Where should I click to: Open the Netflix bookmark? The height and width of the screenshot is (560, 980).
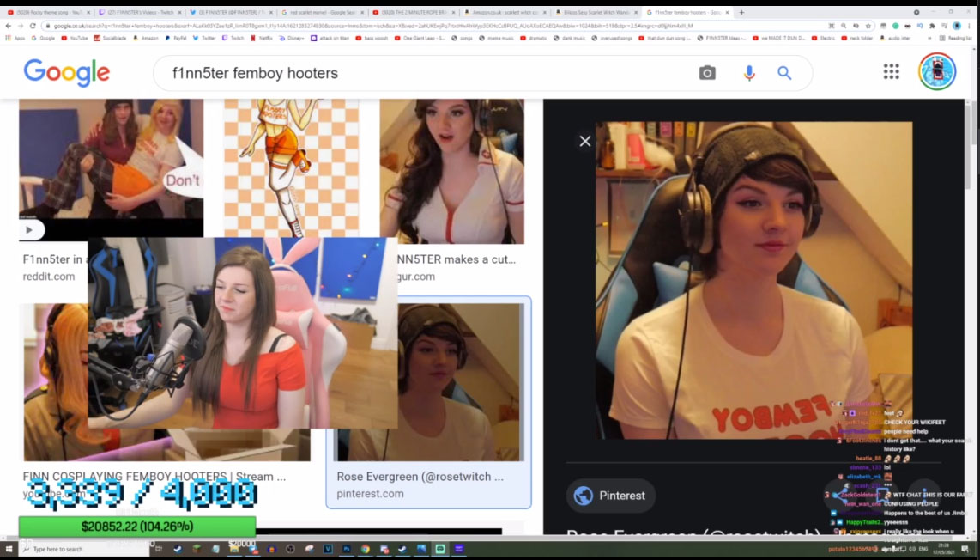pyautogui.click(x=261, y=38)
